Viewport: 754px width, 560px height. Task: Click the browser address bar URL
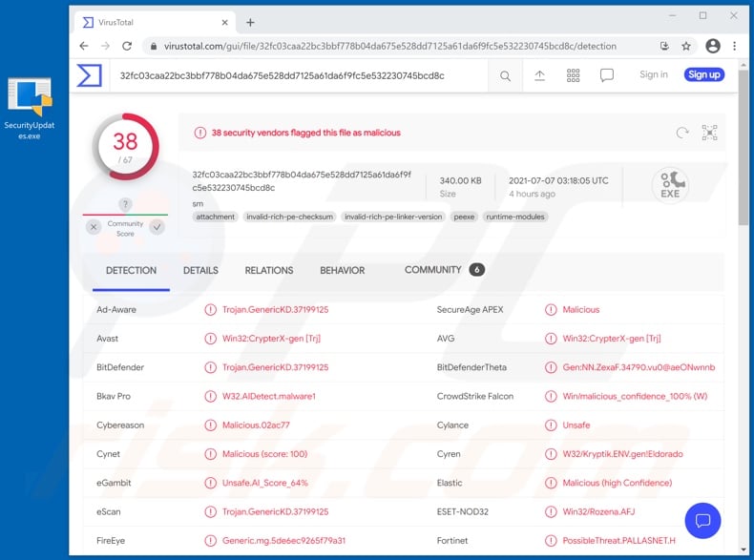coord(390,46)
